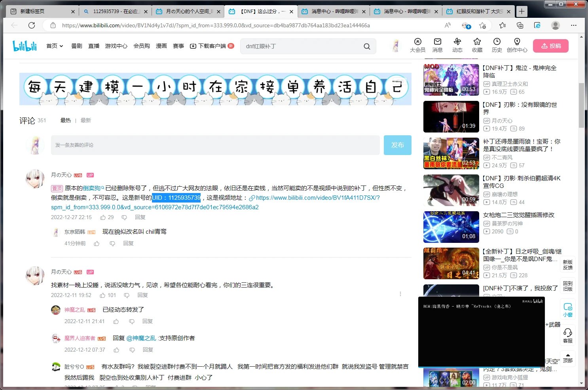Open 漫画 in navigation
The image size is (588, 390).
click(161, 46)
